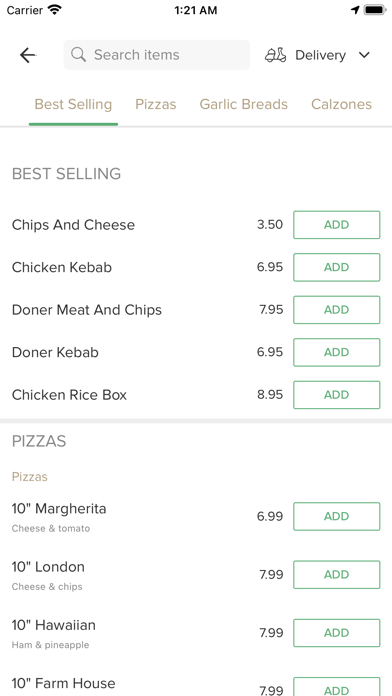Open the 10" London item name
The width and height of the screenshot is (392, 696).
48,567
